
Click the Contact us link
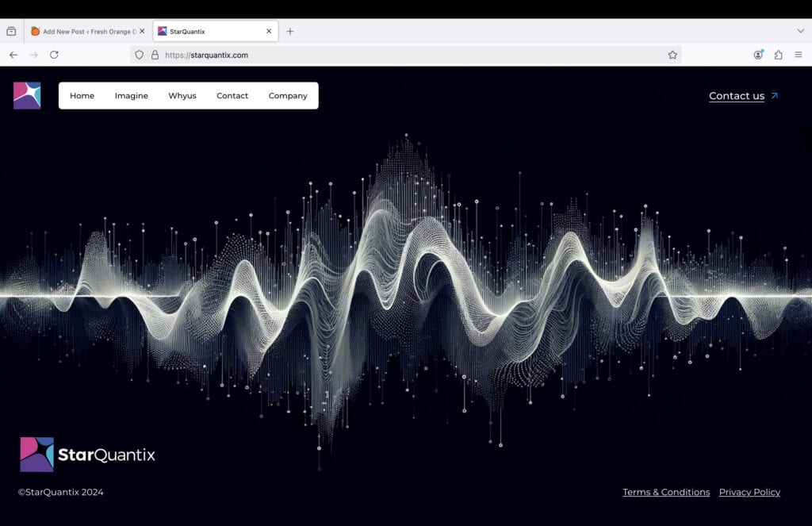(x=737, y=96)
